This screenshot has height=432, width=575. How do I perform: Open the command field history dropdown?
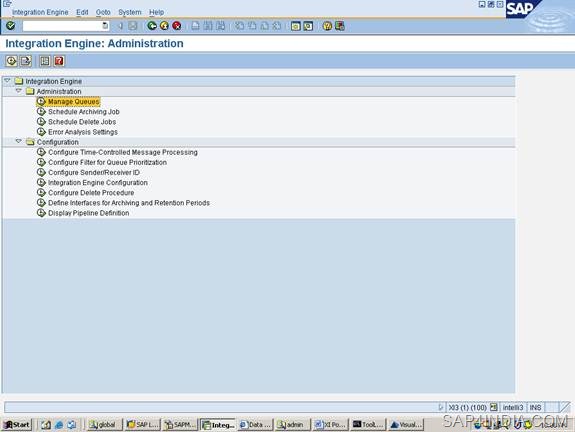105,26
